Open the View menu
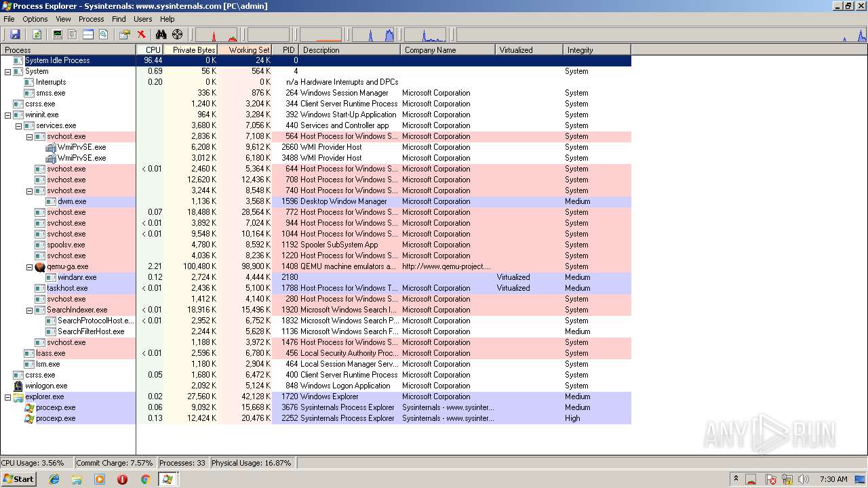 (x=63, y=19)
